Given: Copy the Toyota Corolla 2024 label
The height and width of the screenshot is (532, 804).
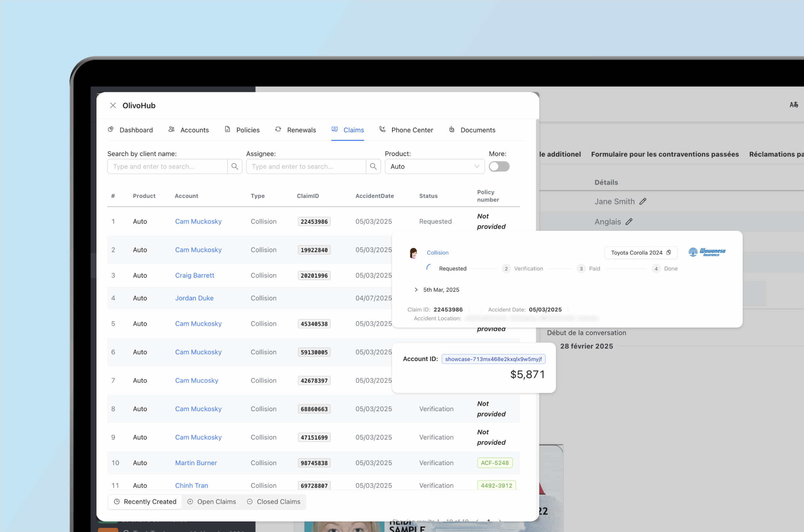Looking at the screenshot, I should 668,252.
